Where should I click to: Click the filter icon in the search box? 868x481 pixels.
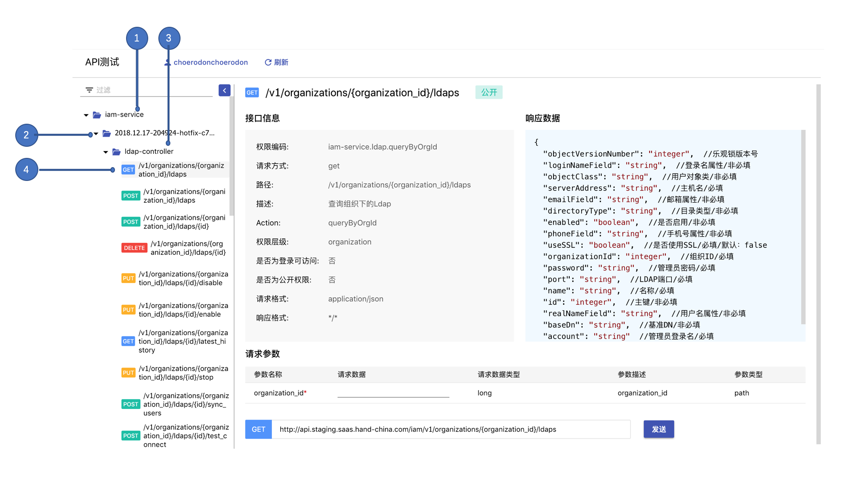pos(89,90)
